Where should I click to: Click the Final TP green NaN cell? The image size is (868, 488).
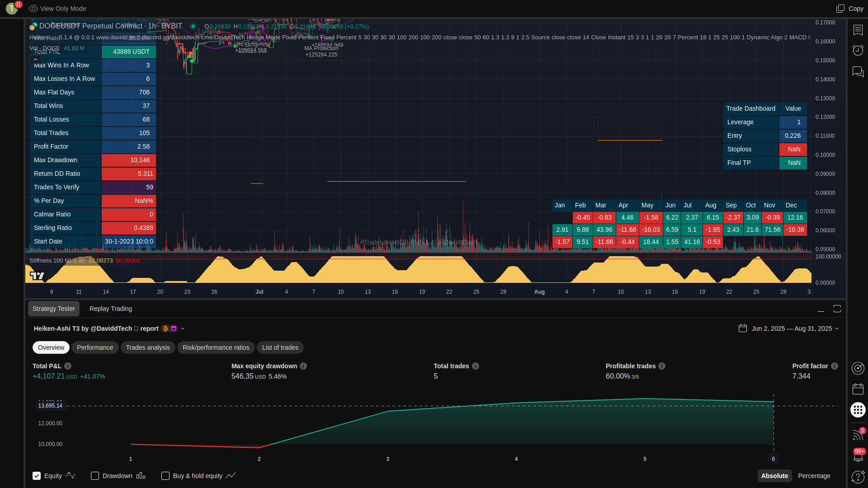[793, 163]
